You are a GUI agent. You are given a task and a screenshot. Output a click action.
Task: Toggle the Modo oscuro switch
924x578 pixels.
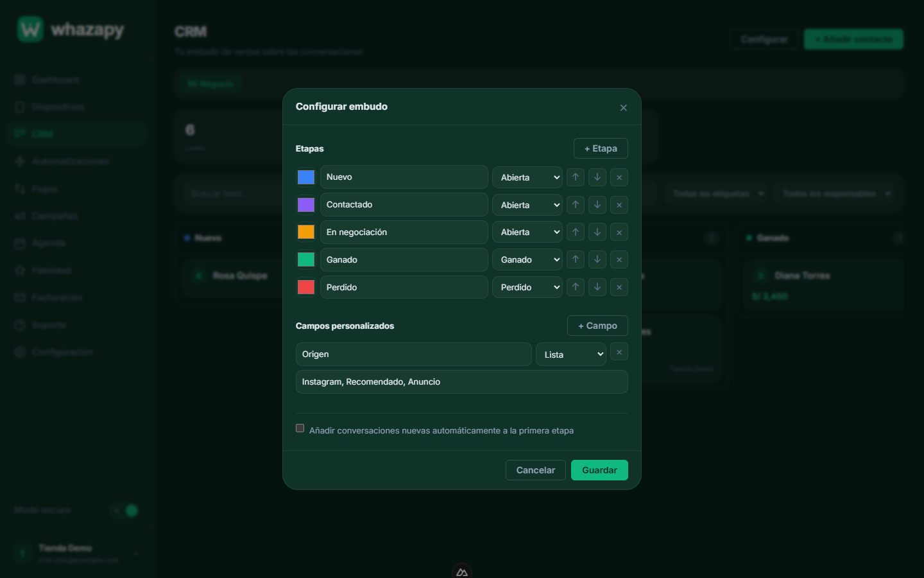[125, 511]
